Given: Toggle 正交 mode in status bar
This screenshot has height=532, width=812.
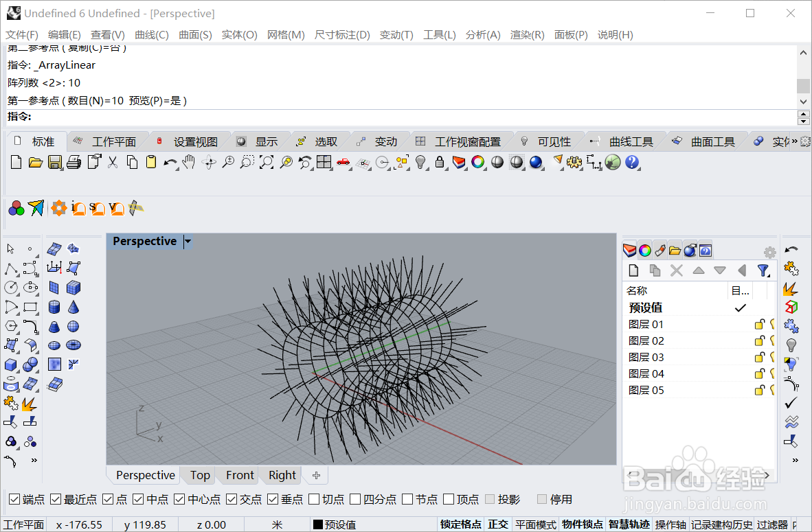Looking at the screenshot, I should click(x=497, y=524).
